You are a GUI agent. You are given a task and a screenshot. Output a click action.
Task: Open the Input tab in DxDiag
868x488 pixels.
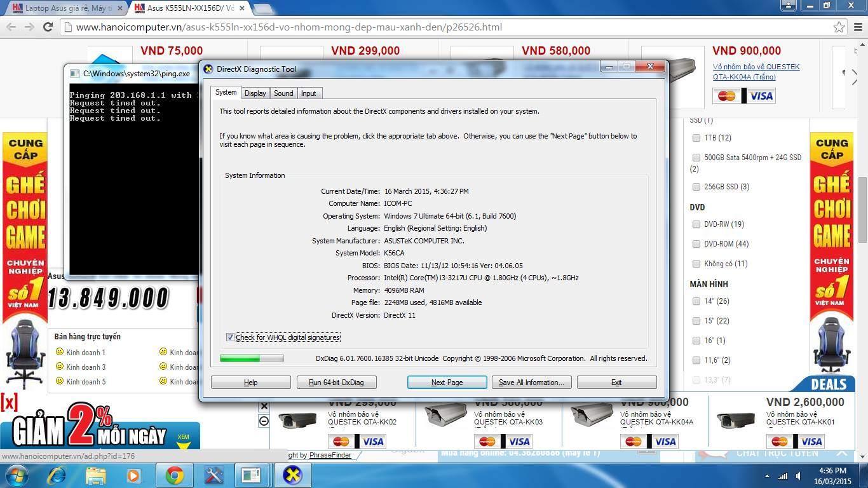[x=309, y=93]
